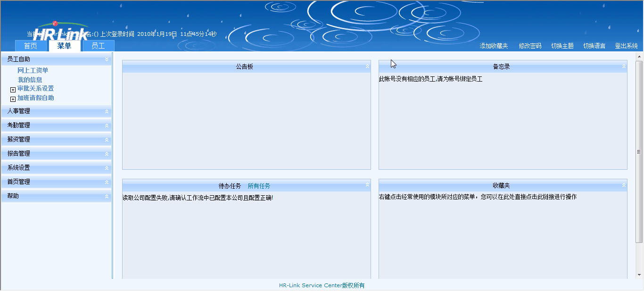Open 我的信息 in the sidebar
Screen dimensions: 644x291
(30, 80)
